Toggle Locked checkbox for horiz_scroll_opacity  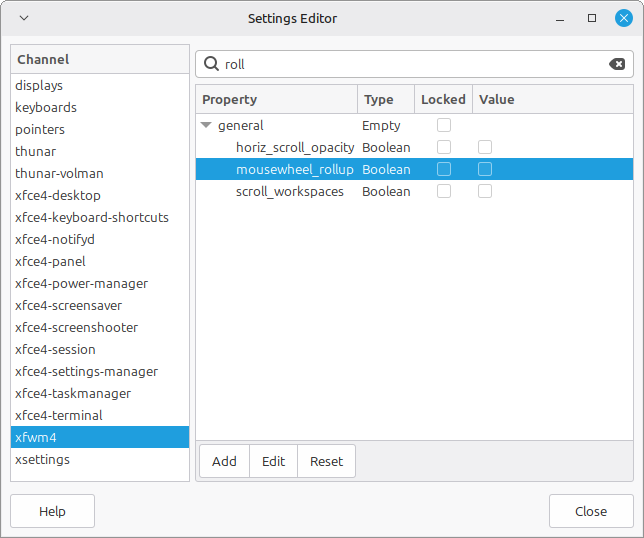(444, 147)
